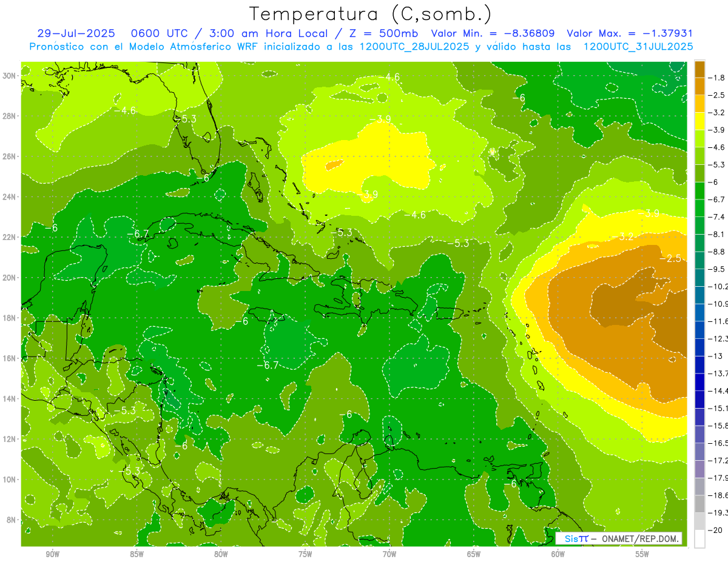Click the "-3.2" contour label on the map

pos(623,236)
